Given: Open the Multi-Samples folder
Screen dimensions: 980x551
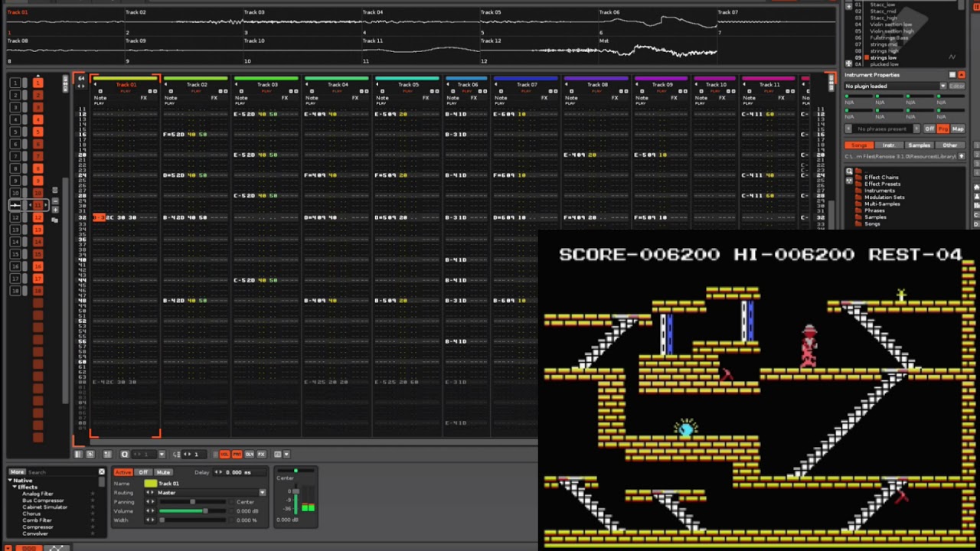Looking at the screenshot, I should [x=882, y=204].
